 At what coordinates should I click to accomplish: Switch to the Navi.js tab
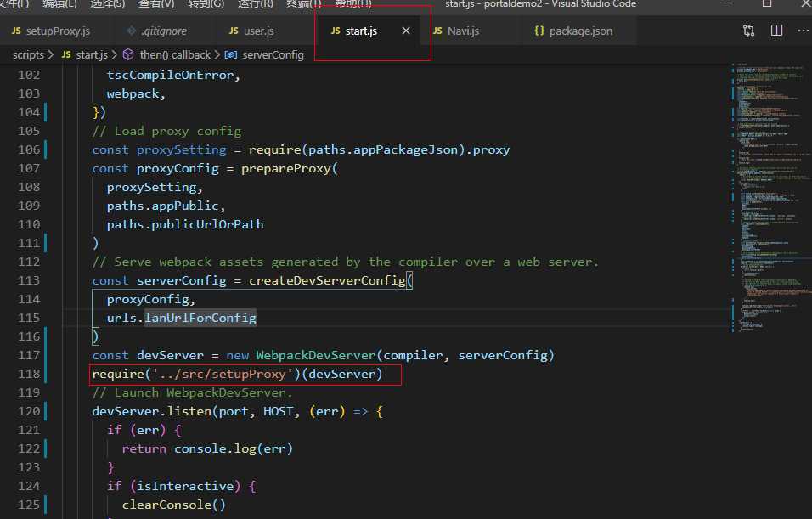[x=456, y=31]
